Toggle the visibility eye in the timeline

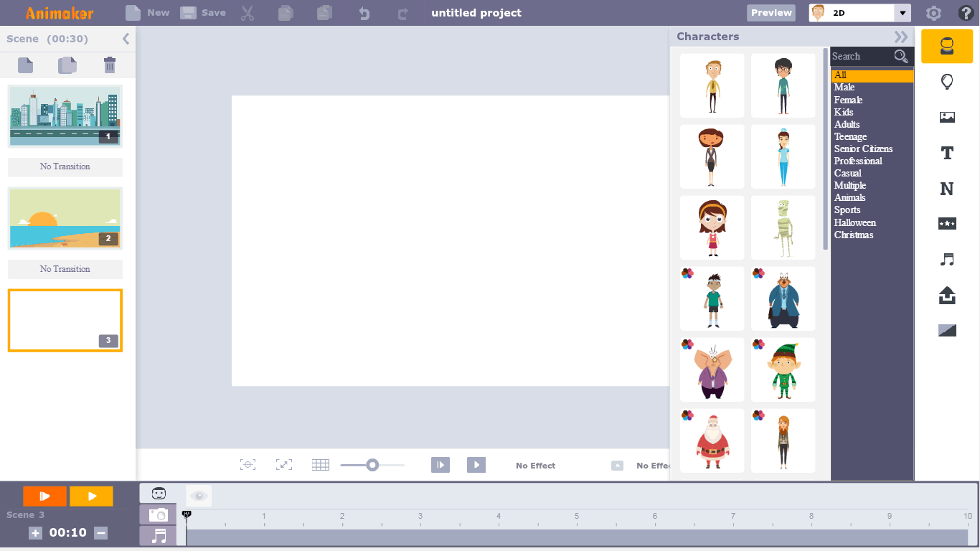click(x=198, y=495)
